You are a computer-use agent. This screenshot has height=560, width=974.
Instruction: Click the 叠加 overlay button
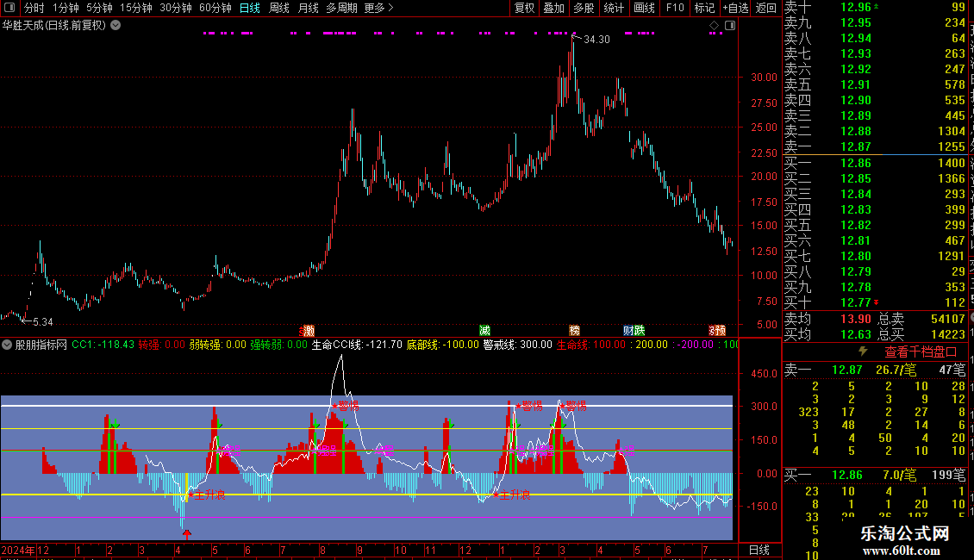coord(553,8)
